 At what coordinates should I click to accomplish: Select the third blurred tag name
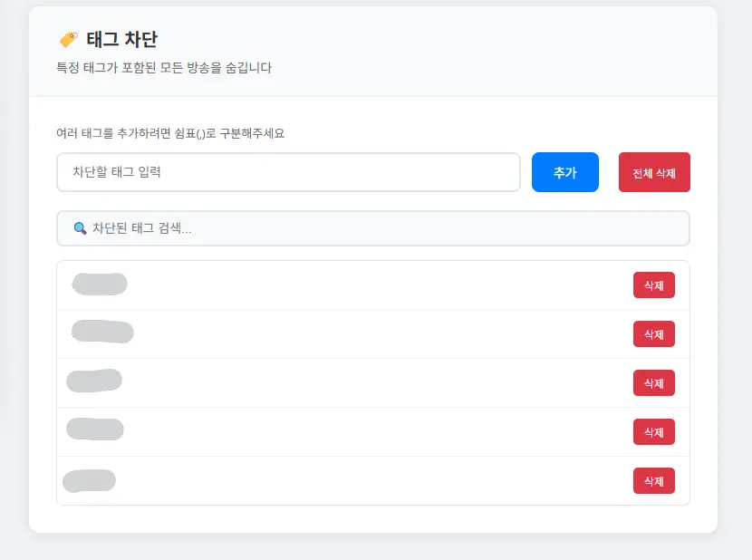[x=94, y=381]
